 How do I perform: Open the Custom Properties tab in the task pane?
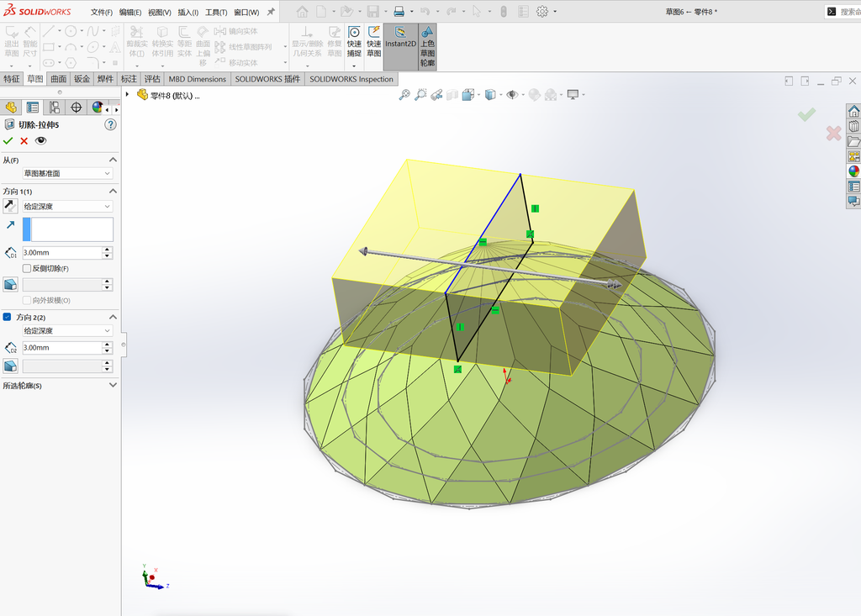[853, 187]
